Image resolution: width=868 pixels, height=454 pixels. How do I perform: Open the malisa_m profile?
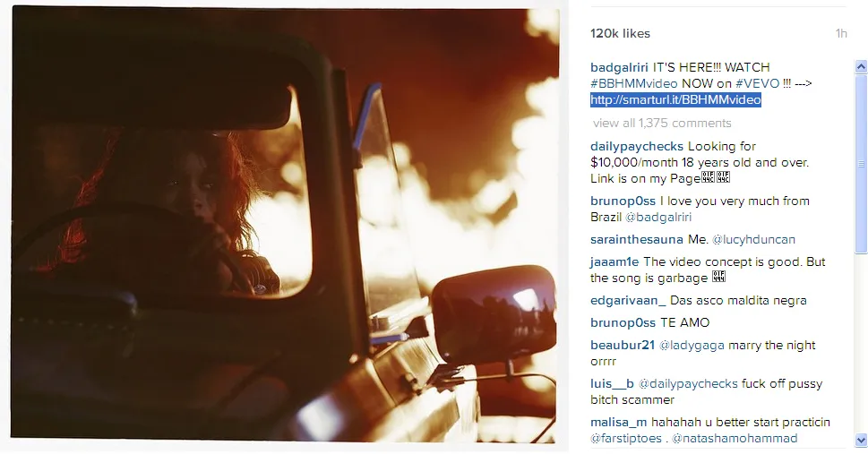(619, 423)
